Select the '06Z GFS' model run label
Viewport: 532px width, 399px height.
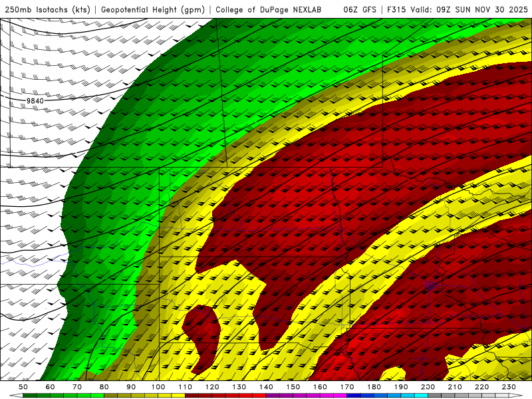tap(359, 9)
